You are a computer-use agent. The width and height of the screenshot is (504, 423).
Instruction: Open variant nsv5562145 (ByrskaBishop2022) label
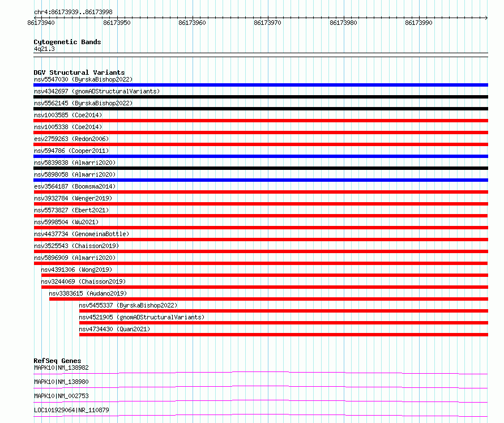(x=83, y=103)
